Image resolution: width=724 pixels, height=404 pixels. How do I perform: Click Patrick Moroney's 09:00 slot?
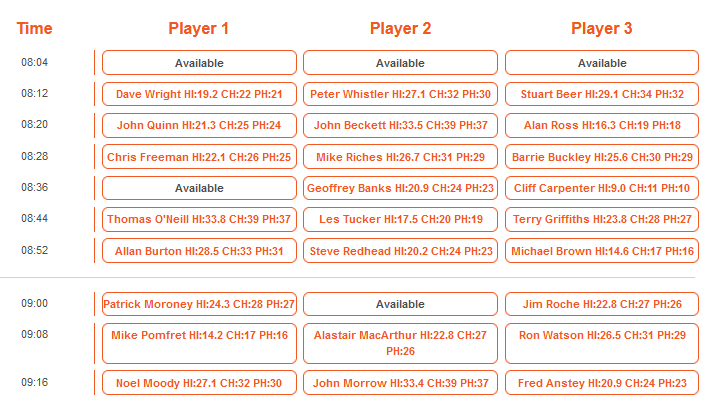tap(199, 304)
